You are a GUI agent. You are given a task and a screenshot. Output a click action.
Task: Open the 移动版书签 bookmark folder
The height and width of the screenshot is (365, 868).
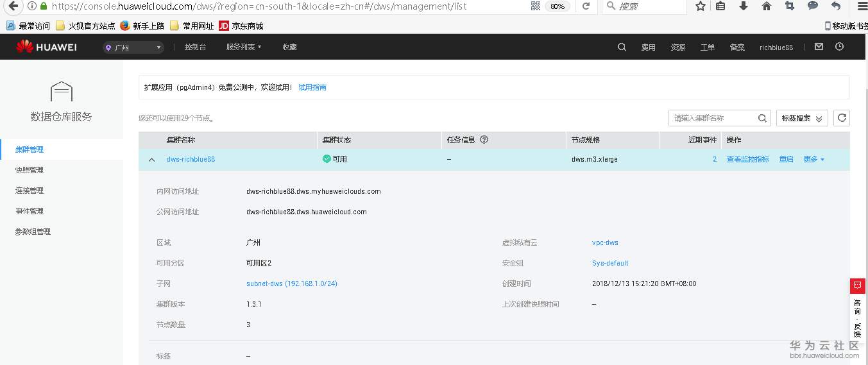(x=846, y=26)
